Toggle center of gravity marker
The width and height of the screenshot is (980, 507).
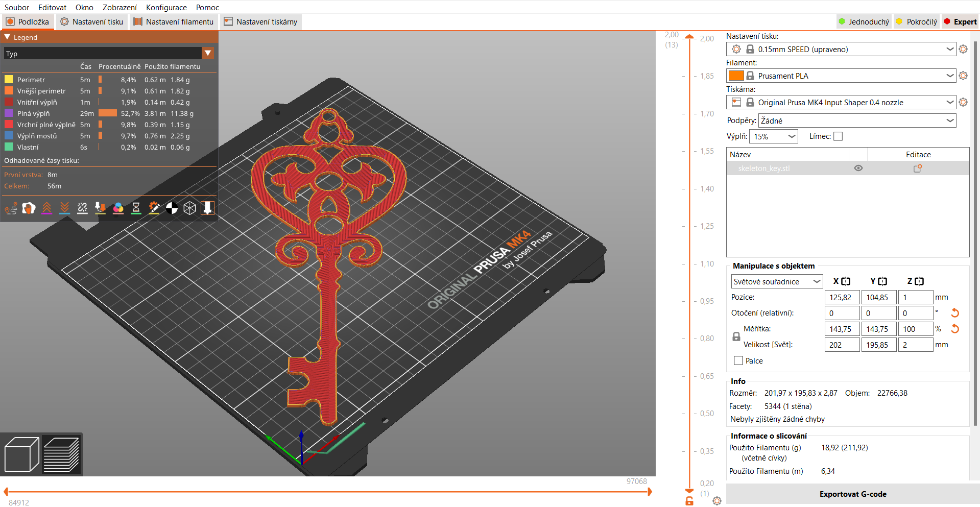tap(172, 208)
